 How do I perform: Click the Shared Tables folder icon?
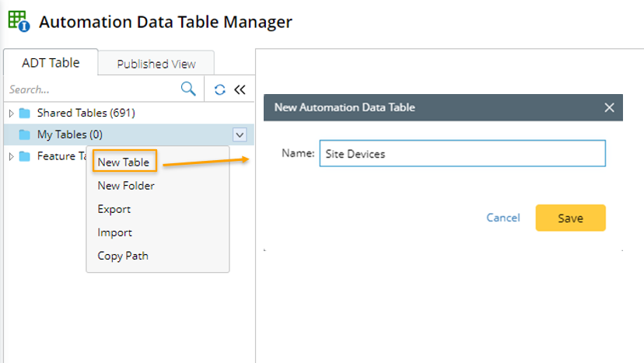(x=24, y=113)
